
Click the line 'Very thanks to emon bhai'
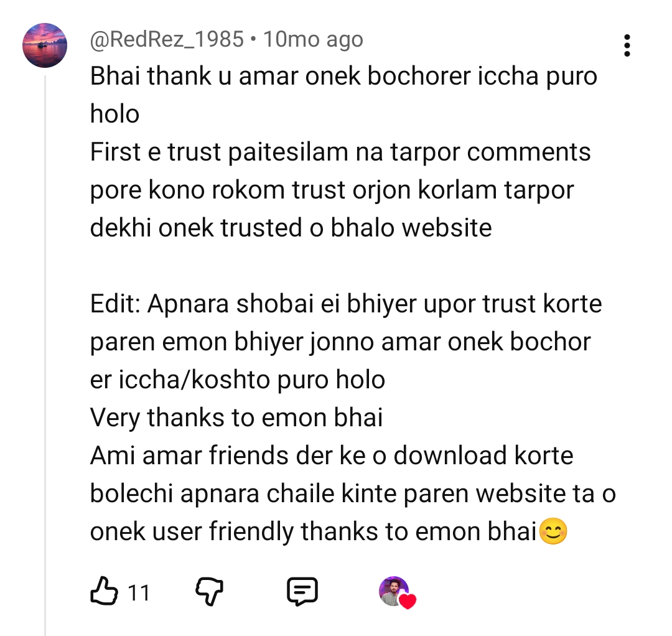click(236, 418)
